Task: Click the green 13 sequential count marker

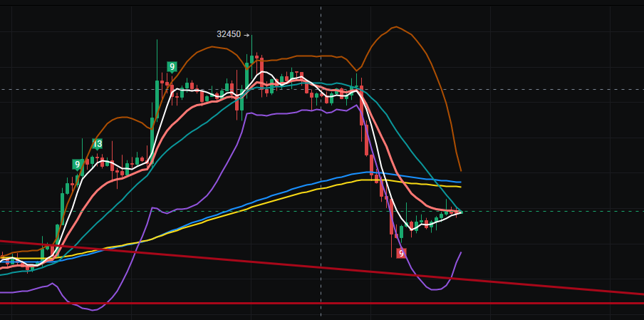Action: (98, 144)
